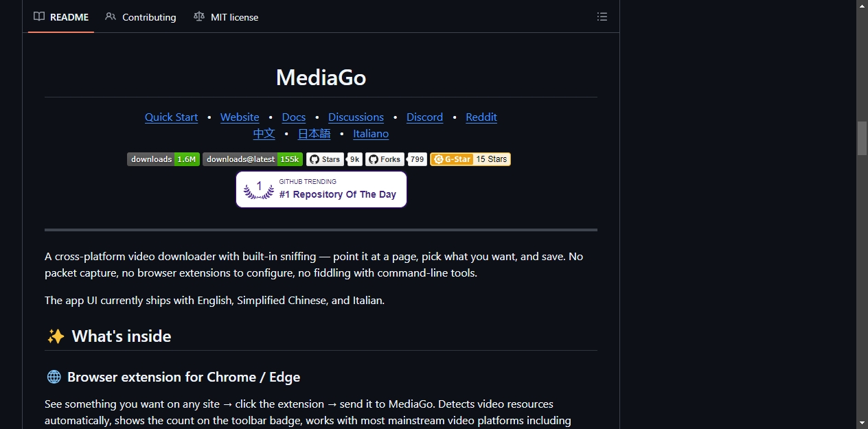The image size is (868, 429).
Task: Open the Docs link
Action: click(x=294, y=117)
